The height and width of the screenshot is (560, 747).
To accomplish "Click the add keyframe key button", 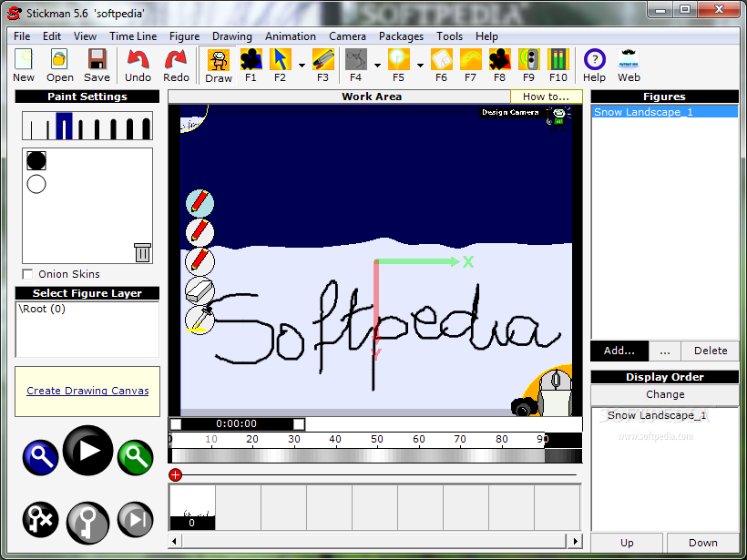I will pos(87,523).
